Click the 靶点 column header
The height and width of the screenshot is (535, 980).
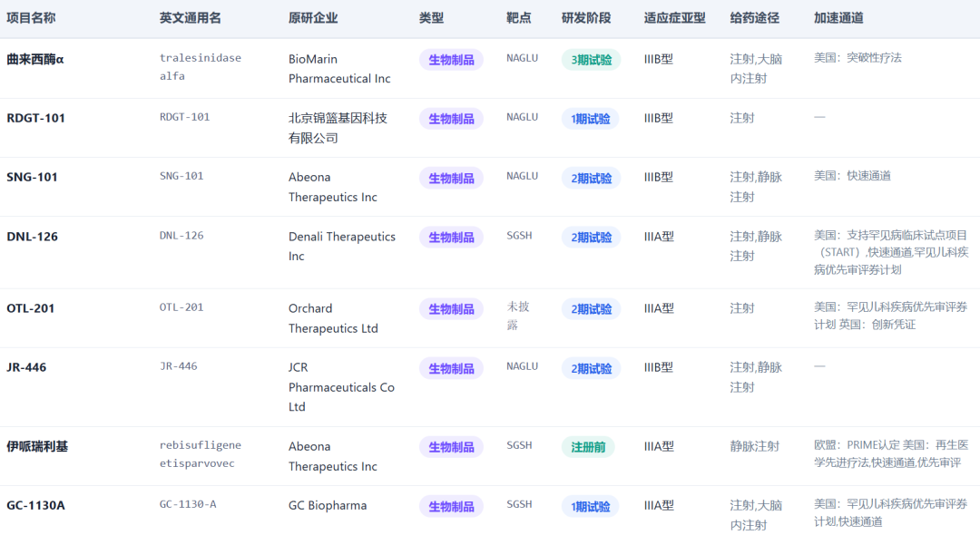coord(519,18)
